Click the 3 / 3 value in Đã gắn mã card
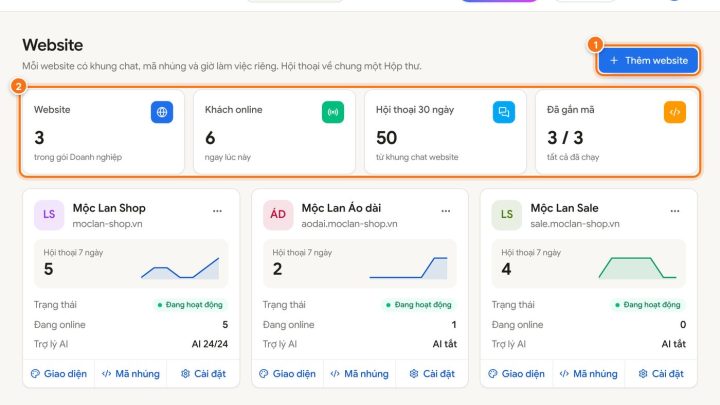The width and height of the screenshot is (720, 405). (565, 138)
